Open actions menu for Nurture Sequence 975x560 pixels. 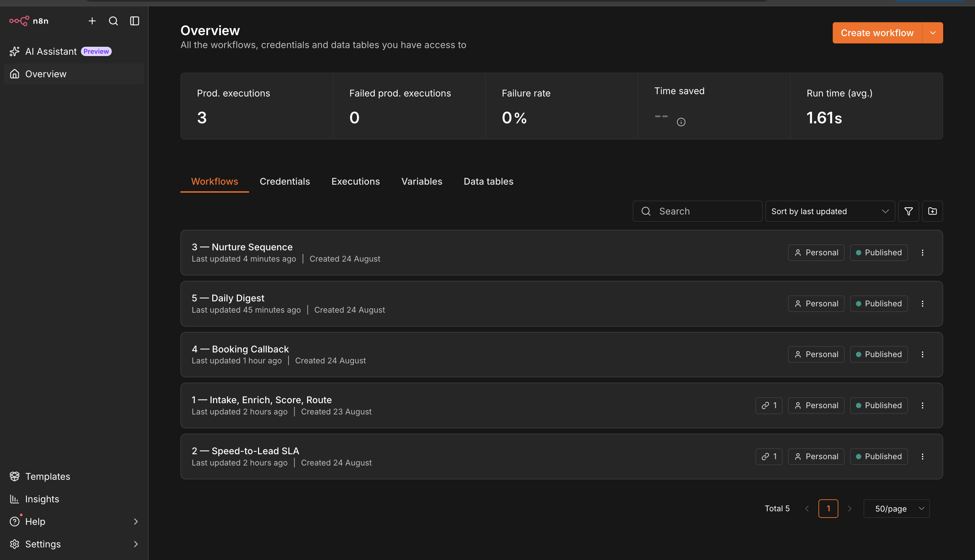tap(922, 253)
